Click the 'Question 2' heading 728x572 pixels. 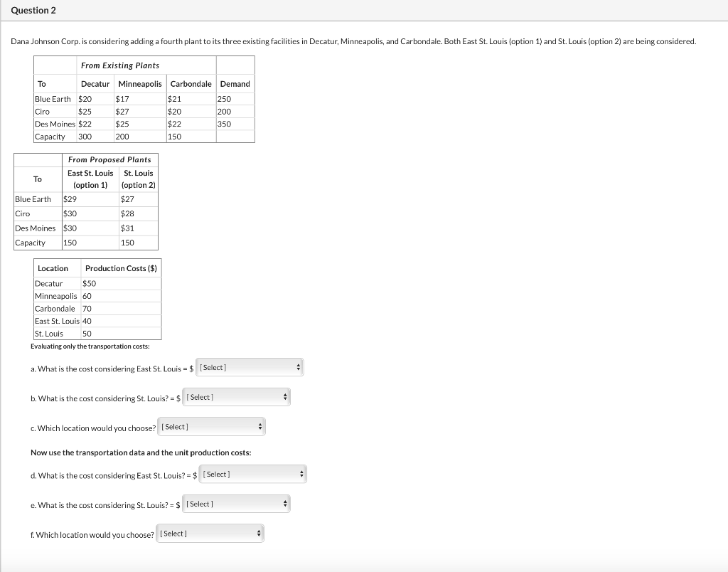coord(33,10)
